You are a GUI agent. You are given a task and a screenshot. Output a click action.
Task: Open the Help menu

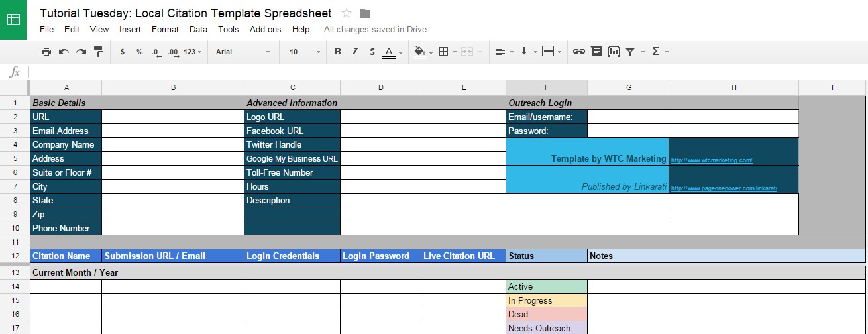301,29
